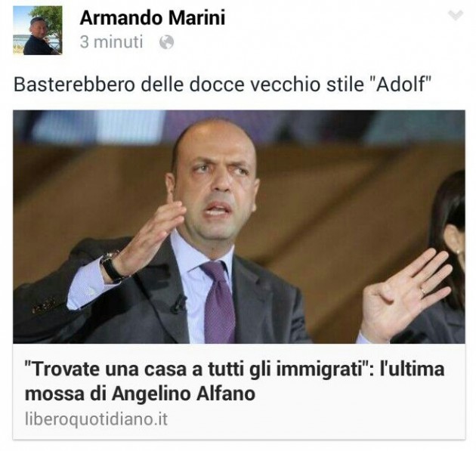
Task: Open the "3 minuti" post timestamp
Action: [111, 42]
